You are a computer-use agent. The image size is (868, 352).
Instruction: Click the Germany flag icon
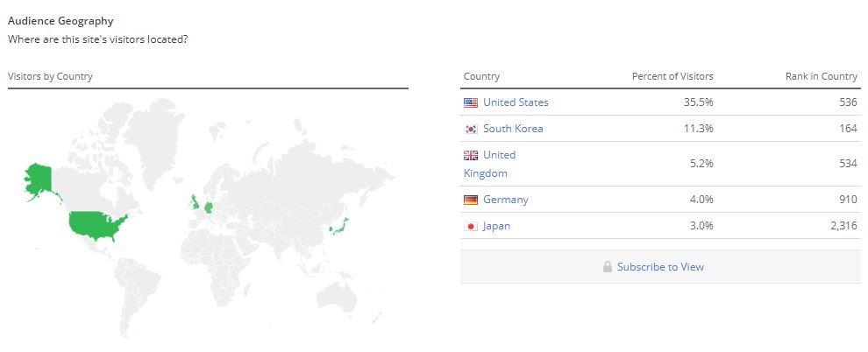pyautogui.click(x=471, y=200)
